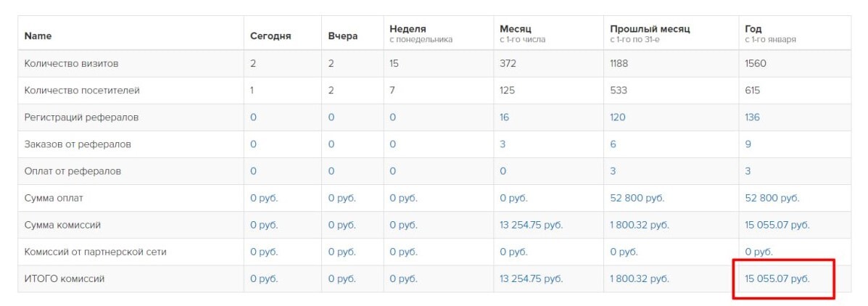This screenshot has height=306, width=868.
Task: Click last month's Сумма оплат 52 800 руб.
Action: coord(637,198)
